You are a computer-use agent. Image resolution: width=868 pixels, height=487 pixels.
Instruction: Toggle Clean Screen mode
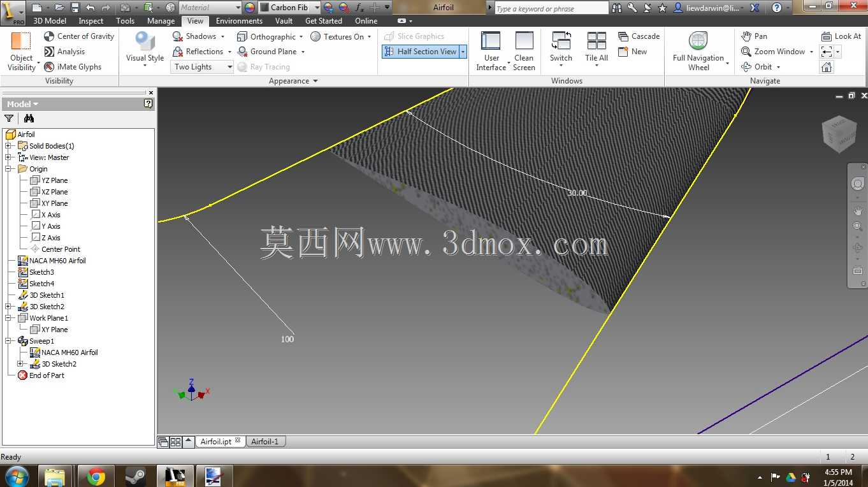coord(524,51)
